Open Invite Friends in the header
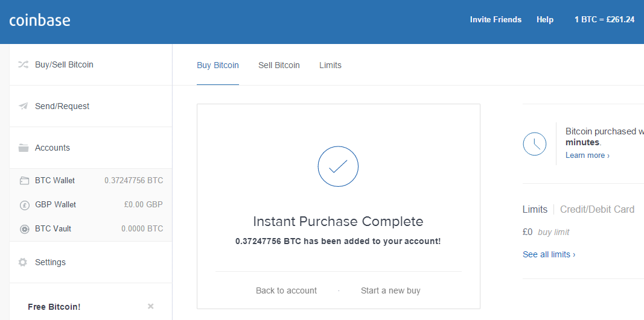Screen dimensions: 644x320 (496, 20)
